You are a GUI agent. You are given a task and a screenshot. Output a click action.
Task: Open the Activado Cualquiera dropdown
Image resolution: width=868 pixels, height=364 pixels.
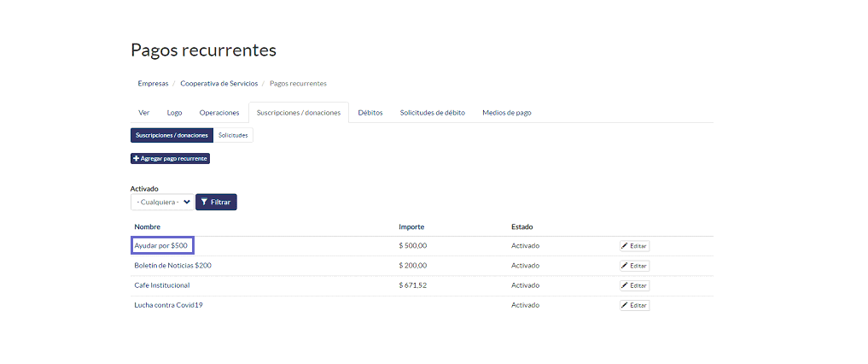coord(162,203)
